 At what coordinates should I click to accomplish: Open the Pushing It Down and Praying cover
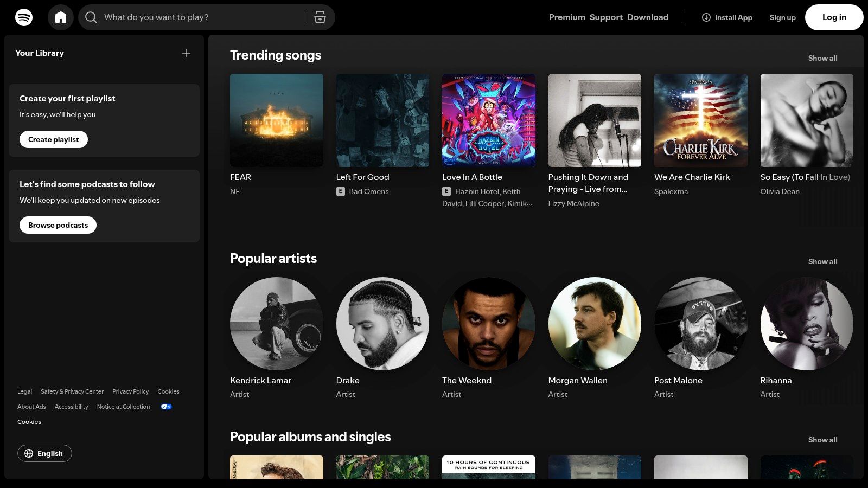[595, 120]
